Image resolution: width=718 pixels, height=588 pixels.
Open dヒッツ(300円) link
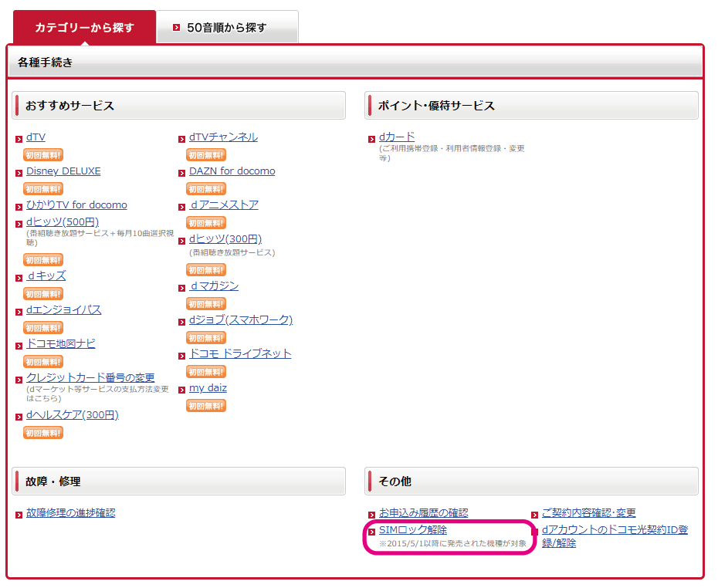click(x=225, y=239)
